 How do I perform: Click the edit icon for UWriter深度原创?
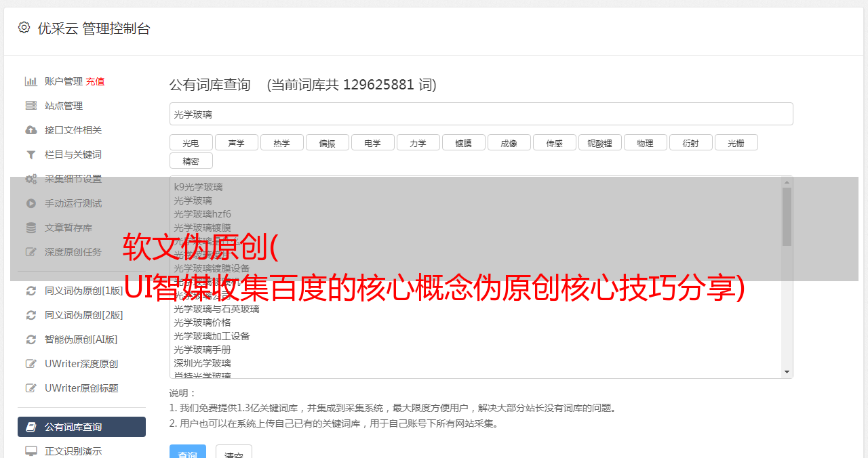click(x=31, y=364)
